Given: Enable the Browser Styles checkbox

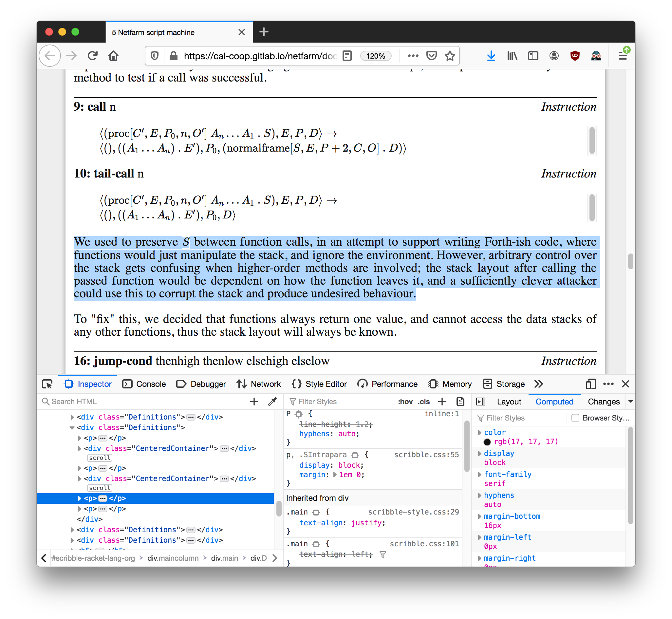Looking at the screenshot, I should pyautogui.click(x=575, y=418).
